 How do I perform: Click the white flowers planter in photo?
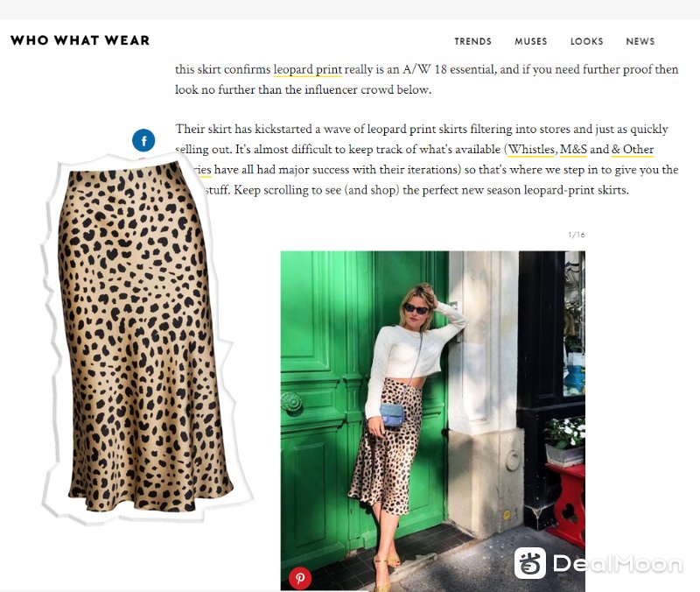(564, 441)
